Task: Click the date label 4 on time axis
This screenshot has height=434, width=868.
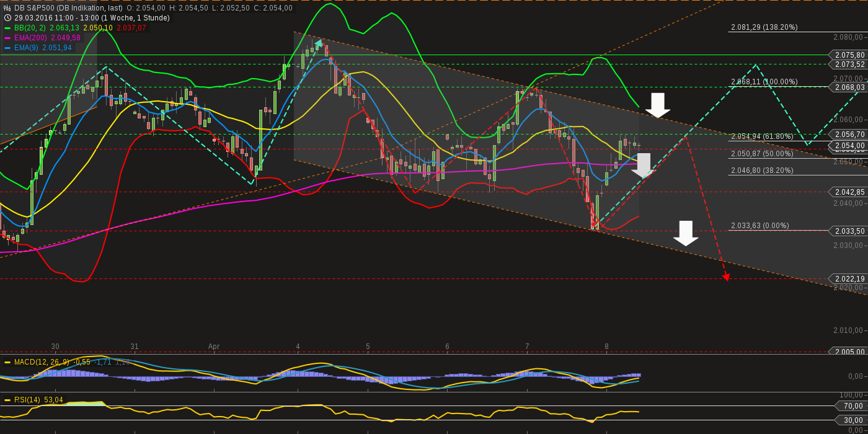Action: click(x=298, y=347)
